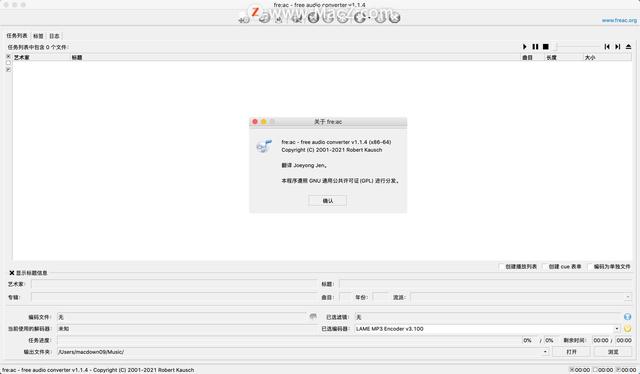
Task: Click the fre:ac logo in the About dialog
Action: [264, 146]
